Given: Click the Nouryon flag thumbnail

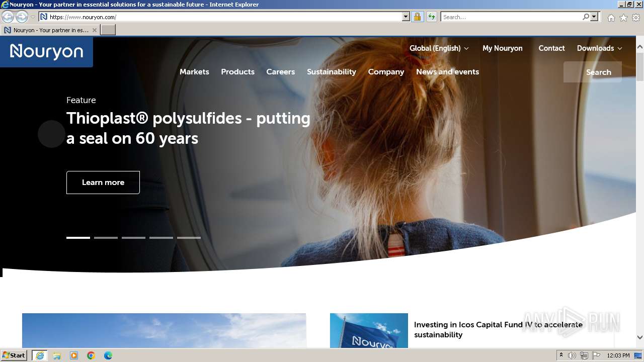Looking at the screenshot, I should (369, 331).
